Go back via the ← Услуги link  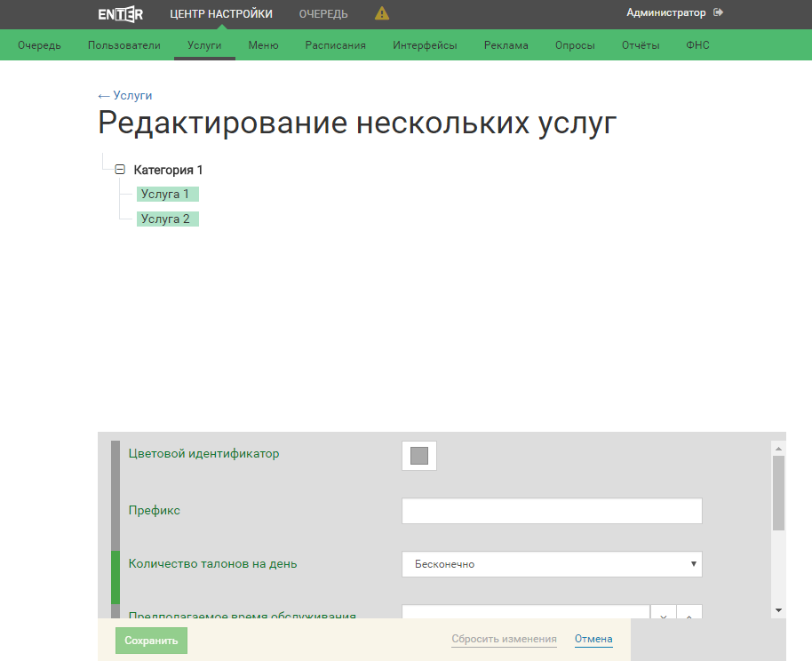coord(125,95)
